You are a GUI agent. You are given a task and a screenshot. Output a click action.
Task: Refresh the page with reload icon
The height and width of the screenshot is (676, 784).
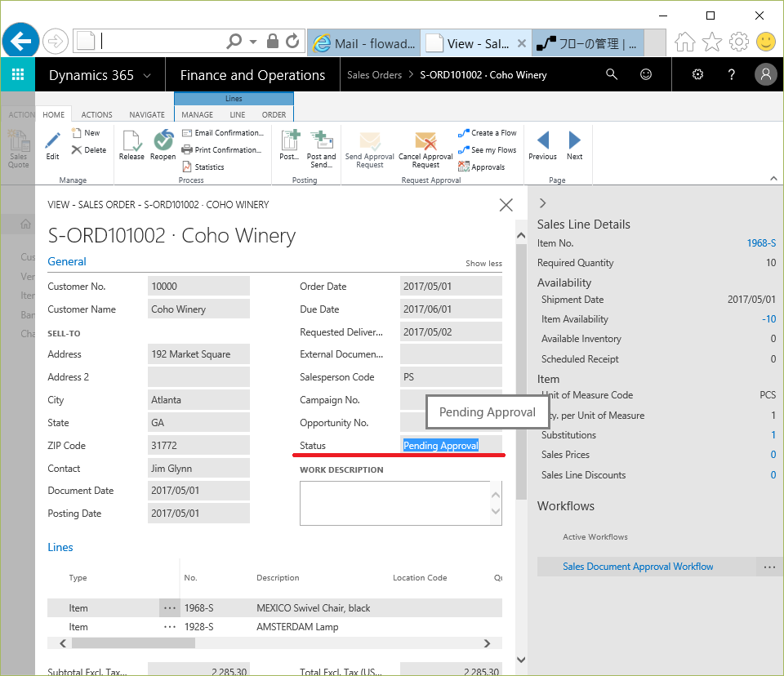(x=292, y=41)
